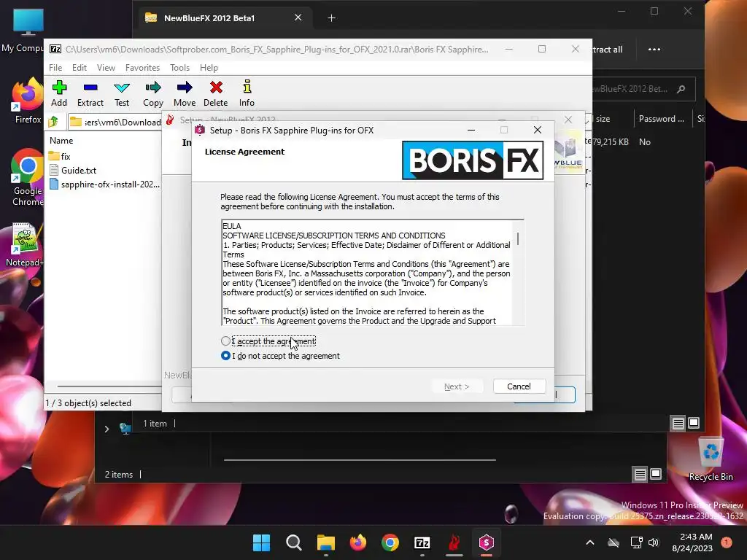
Task: Click the NewBlueFX setup taskbar icon
Action: point(454,542)
